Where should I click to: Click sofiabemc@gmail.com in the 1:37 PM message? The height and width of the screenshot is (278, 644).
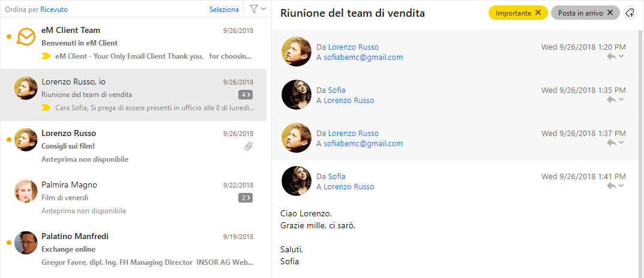[363, 144]
